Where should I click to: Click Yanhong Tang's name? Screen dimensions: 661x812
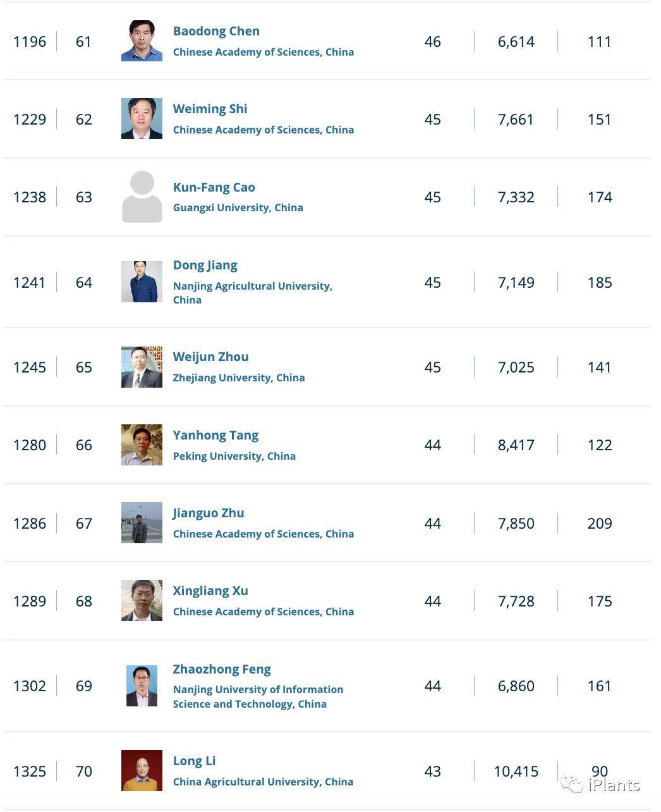click(215, 435)
